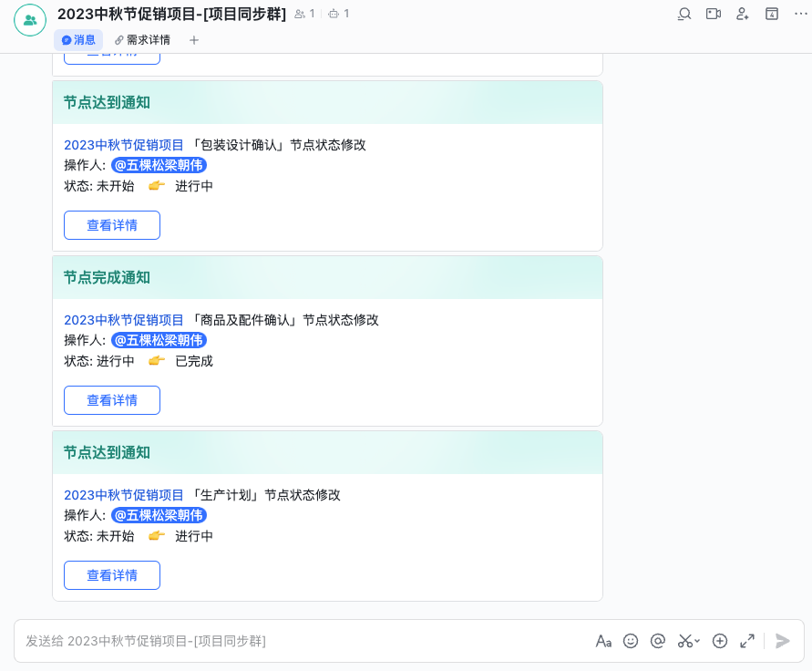Open project link in 商品及配件确认 card

124,320
